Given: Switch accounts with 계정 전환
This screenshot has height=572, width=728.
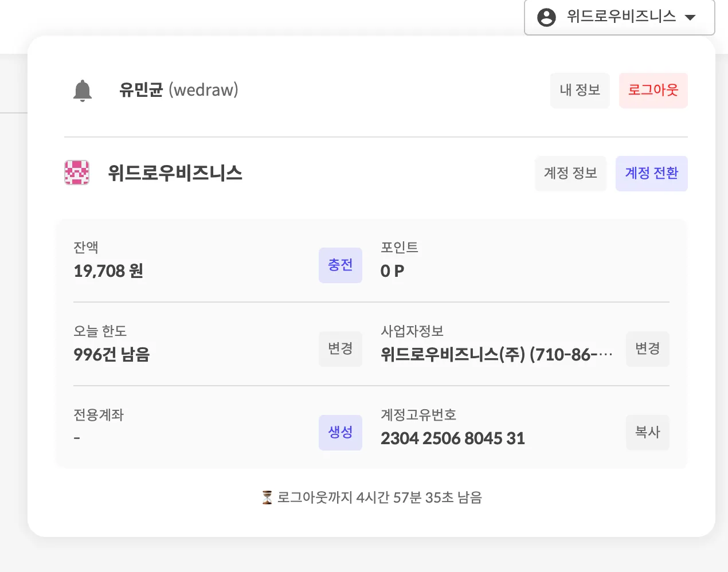Looking at the screenshot, I should (x=651, y=173).
